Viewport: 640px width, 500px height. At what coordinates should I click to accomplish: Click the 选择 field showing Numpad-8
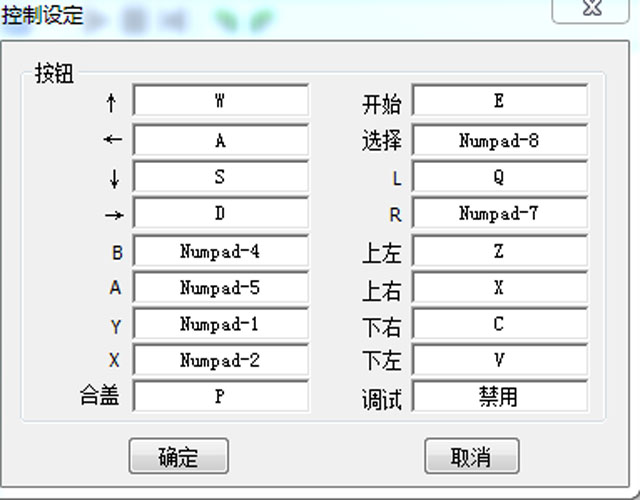pyautogui.click(x=499, y=141)
